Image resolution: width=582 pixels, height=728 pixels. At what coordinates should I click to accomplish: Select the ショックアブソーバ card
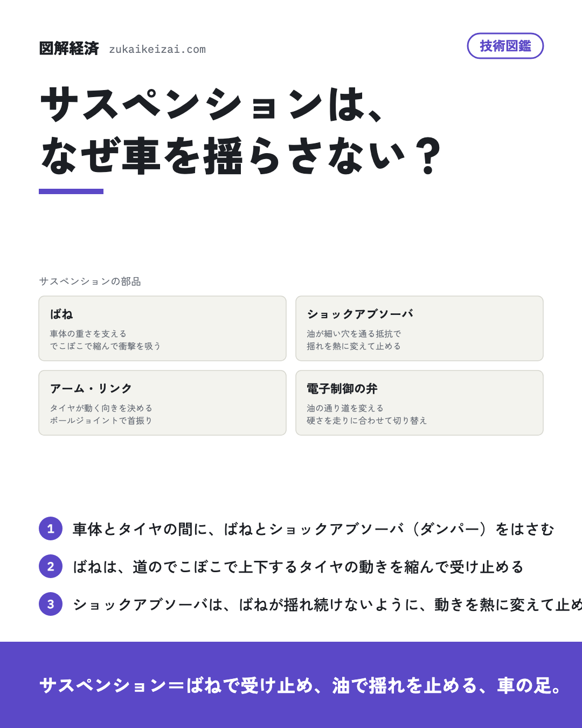pyautogui.click(x=419, y=328)
